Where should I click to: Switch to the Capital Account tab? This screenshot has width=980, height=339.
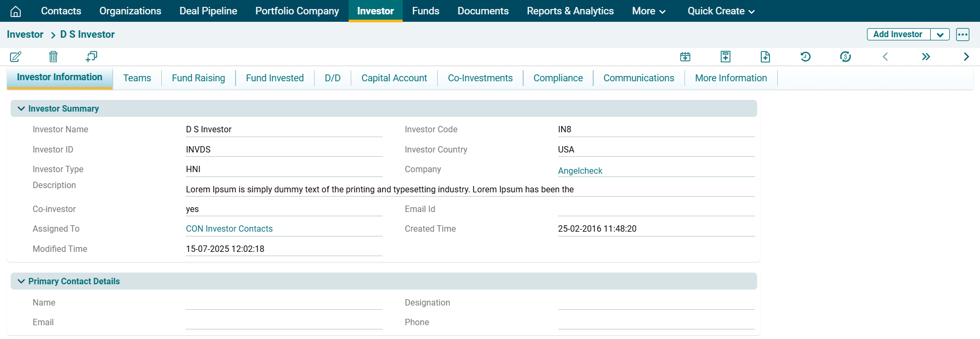pos(394,78)
